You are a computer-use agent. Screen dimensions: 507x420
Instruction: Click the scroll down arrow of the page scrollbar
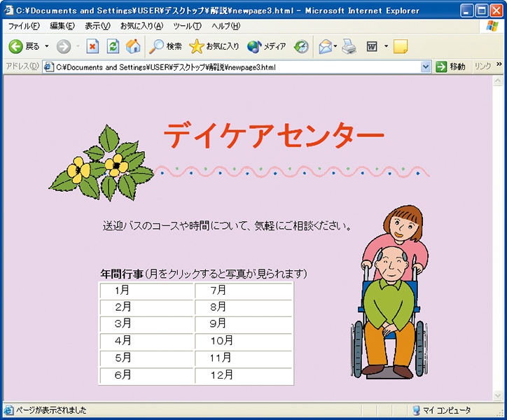click(x=498, y=395)
